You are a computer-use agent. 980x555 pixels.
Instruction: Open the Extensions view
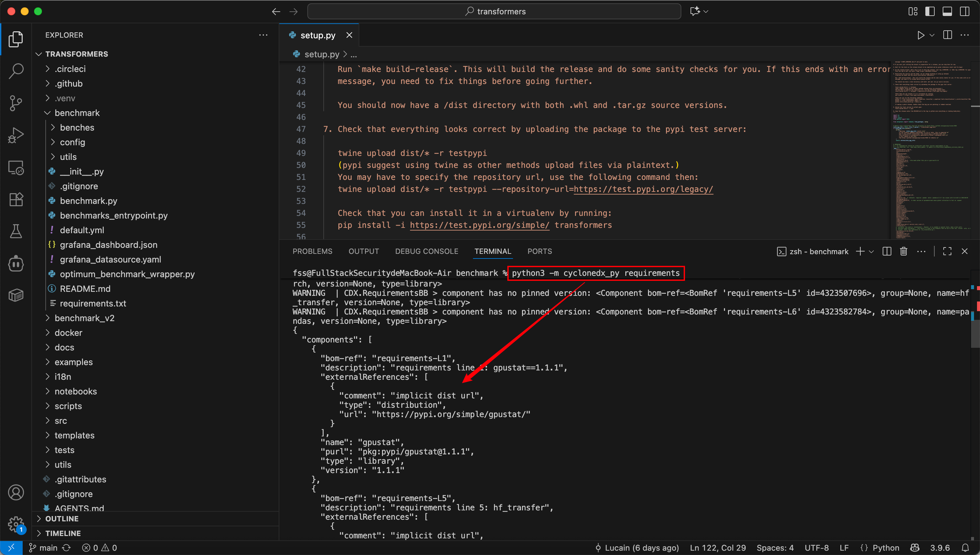click(x=16, y=199)
